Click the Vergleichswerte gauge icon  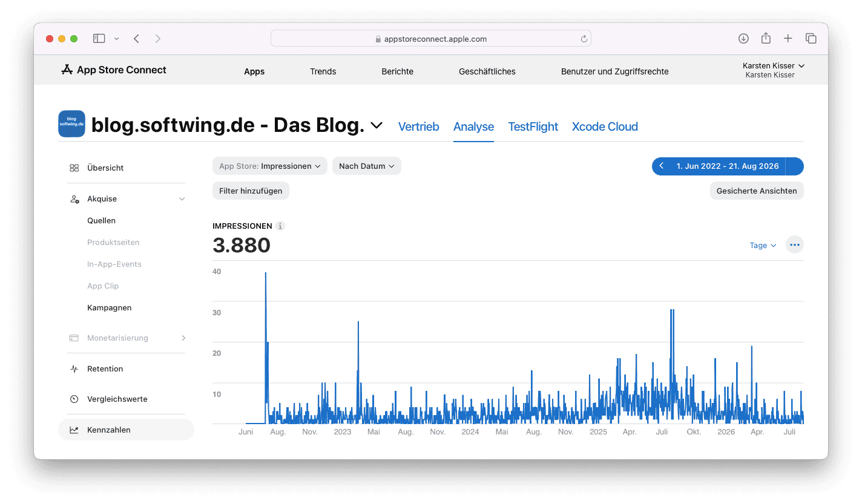coord(74,399)
